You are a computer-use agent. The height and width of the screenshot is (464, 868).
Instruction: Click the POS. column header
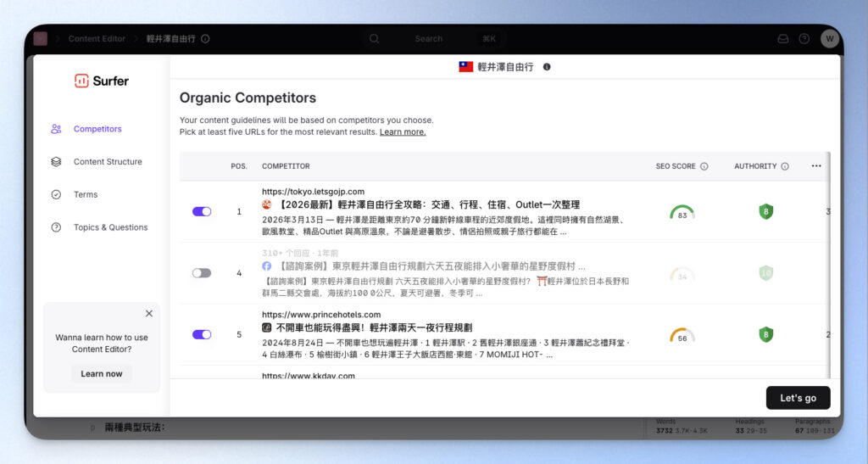tap(239, 166)
